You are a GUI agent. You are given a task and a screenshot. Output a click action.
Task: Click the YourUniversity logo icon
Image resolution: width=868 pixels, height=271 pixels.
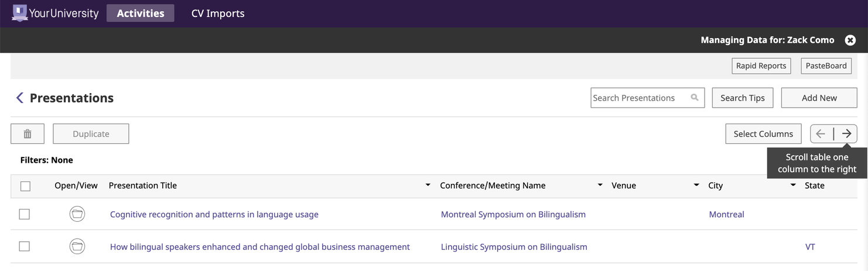20,13
